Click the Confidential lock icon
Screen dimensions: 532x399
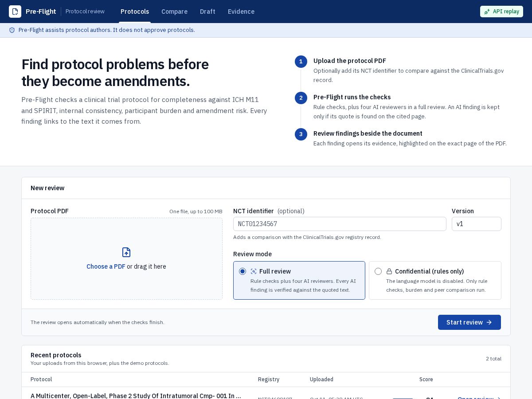click(x=389, y=271)
